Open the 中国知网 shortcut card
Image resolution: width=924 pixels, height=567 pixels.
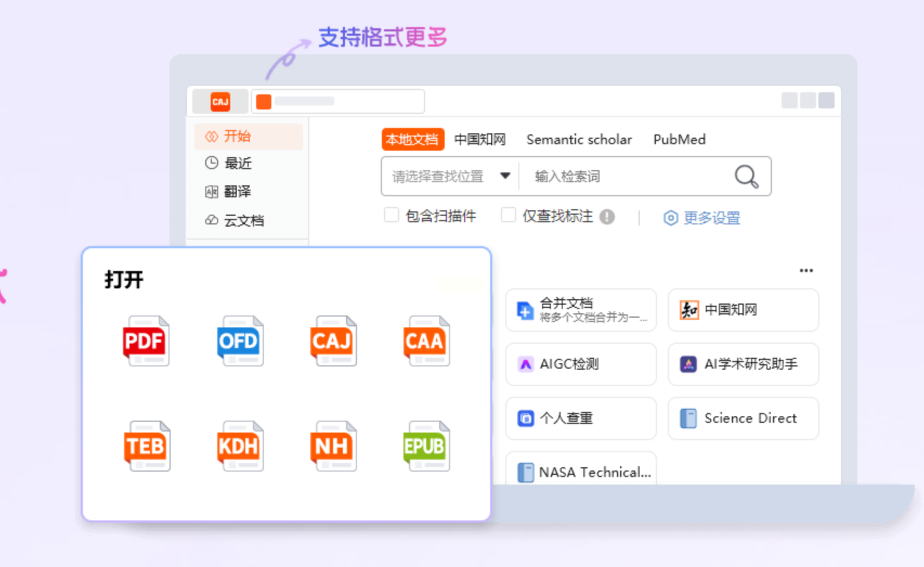(x=743, y=310)
